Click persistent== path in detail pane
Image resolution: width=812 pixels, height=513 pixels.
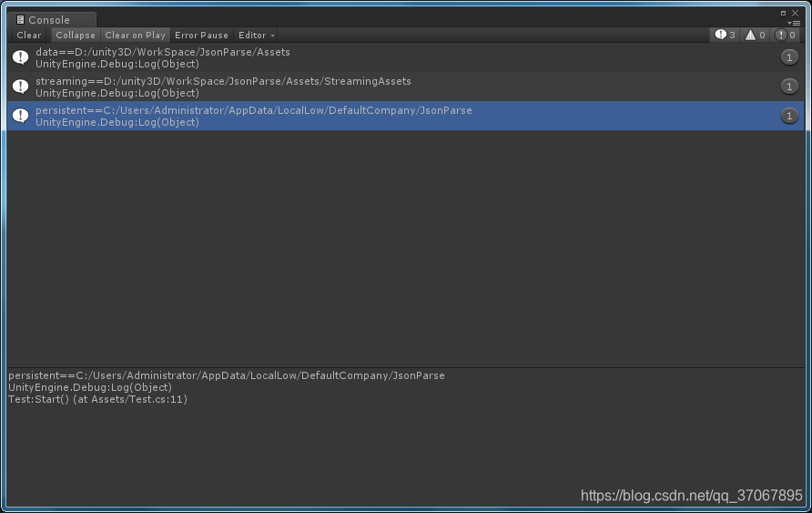coord(227,375)
